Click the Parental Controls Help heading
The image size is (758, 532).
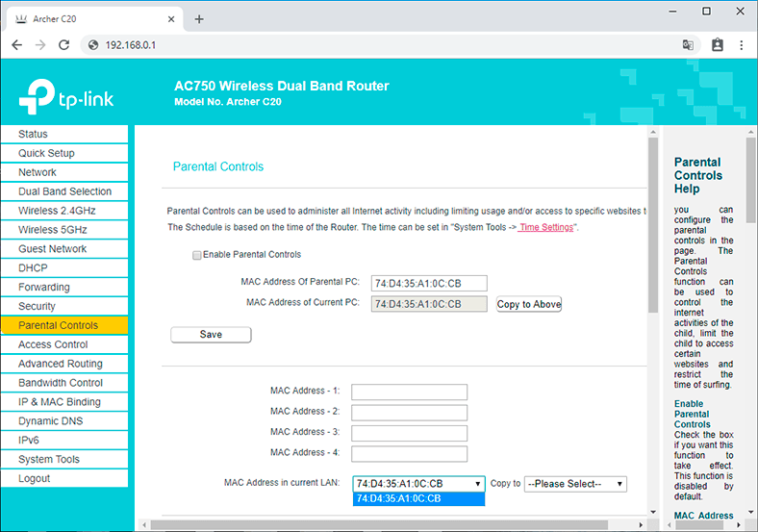pos(698,175)
